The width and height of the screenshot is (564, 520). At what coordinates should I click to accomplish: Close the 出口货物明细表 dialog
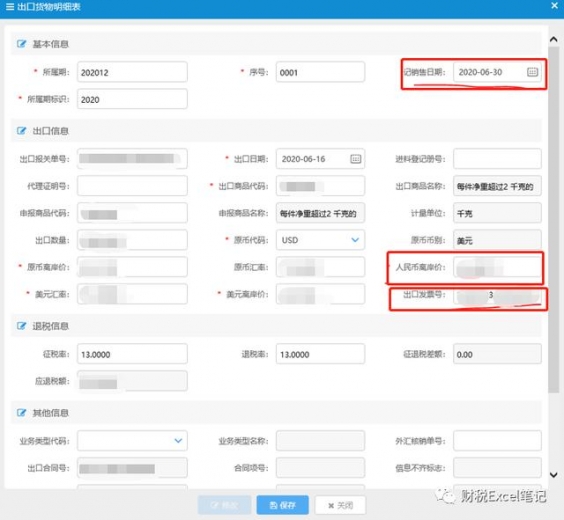(x=555, y=5)
